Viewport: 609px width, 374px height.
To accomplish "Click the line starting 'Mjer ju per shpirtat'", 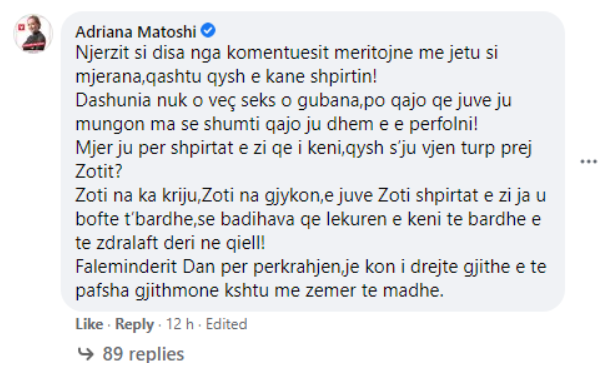I will pos(304,148).
